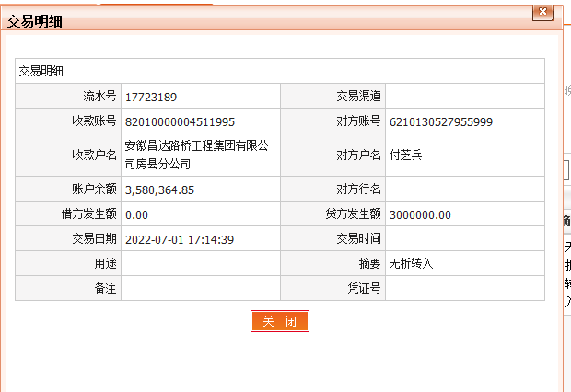Click the empty 用途 value cell
This screenshot has height=392, width=571.
click(x=200, y=264)
